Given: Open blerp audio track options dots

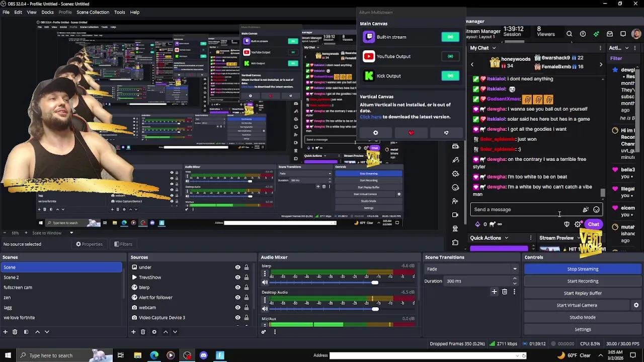Looking at the screenshot, I should coord(265,274).
